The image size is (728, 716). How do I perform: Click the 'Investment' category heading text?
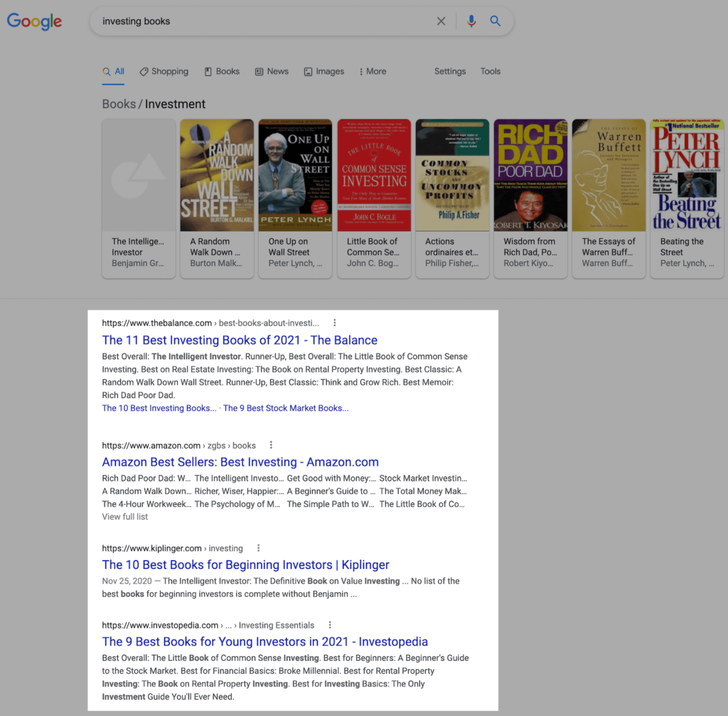[175, 104]
